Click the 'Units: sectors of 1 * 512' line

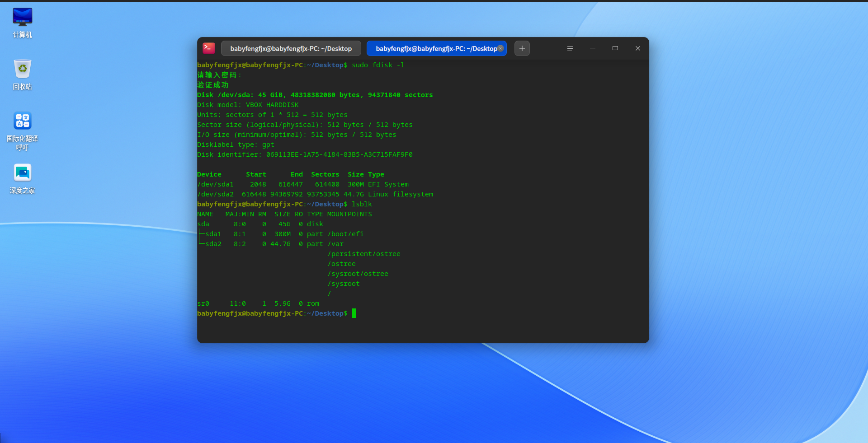click(272, 115)
